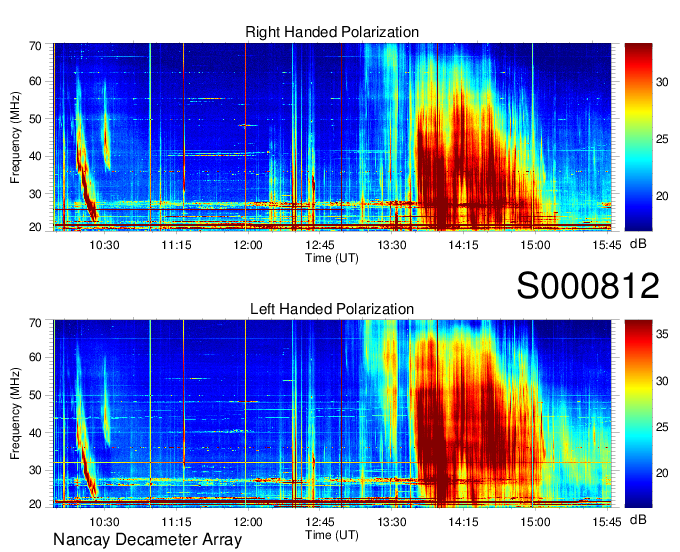
Task: Click the 'Time (UT)' label under bottom plot
Action: pos(332,535)
